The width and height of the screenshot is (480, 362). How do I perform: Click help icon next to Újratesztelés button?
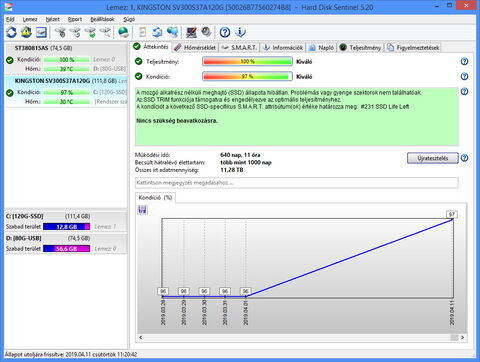[464, 158]
